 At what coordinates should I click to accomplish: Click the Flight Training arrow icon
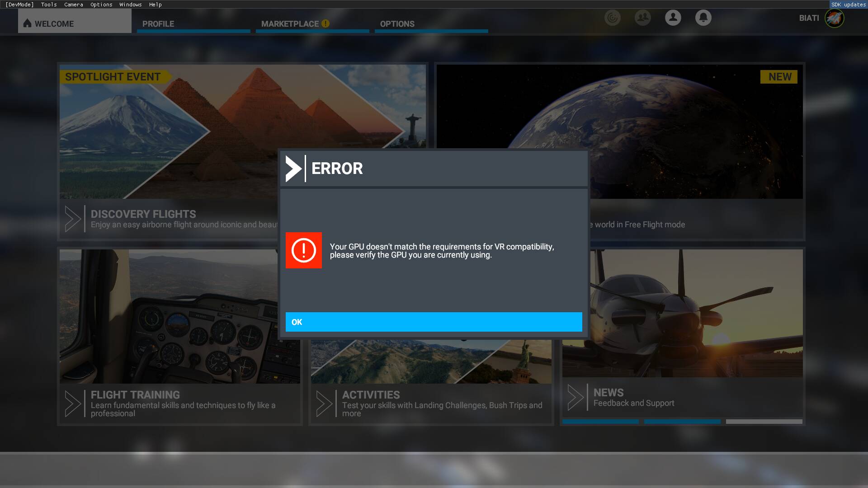(x=73, y=404)
